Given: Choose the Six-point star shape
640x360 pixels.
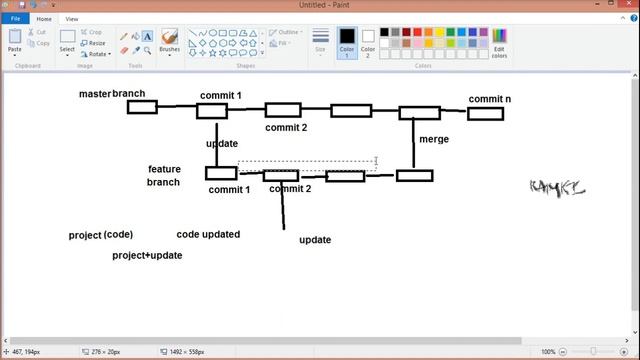Looking at the screenshot, I should 223,53.
